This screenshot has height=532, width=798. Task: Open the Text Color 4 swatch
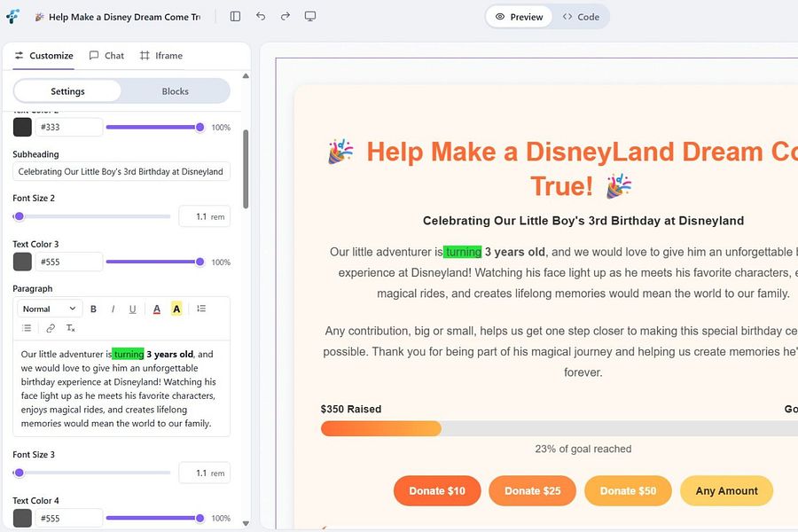22,518
